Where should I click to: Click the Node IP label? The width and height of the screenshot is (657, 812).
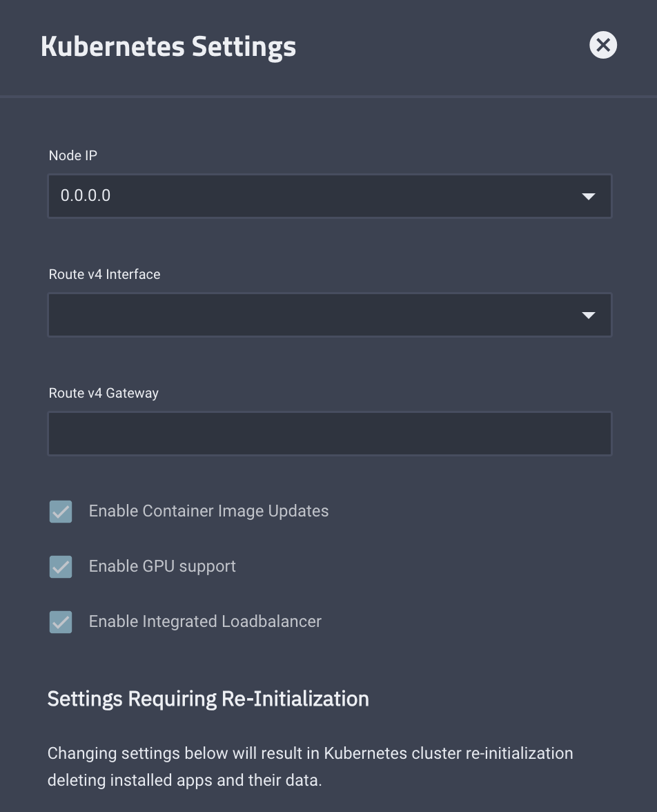73,155
